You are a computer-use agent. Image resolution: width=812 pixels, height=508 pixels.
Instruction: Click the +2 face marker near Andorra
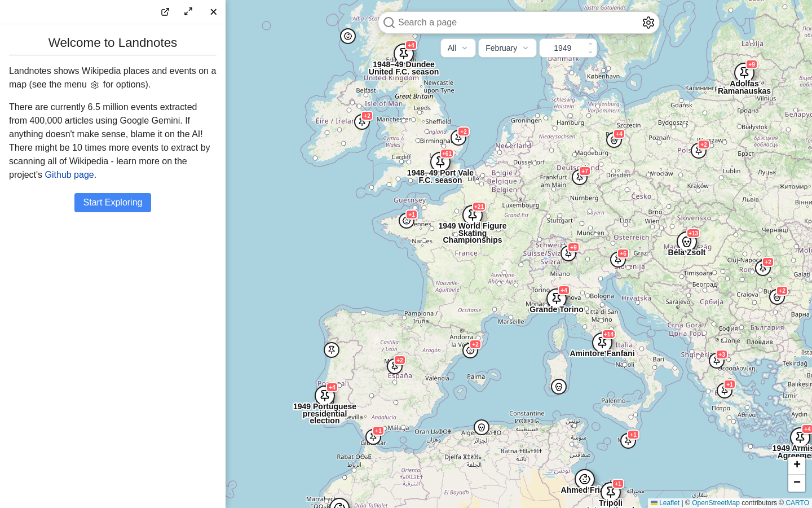pyautogui.click(x=470, y=350)
